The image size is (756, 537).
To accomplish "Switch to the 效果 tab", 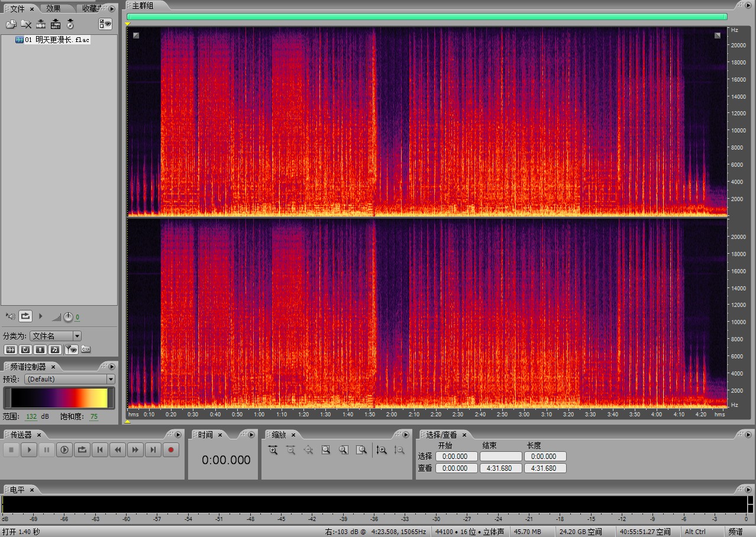I will coord(54,8).
